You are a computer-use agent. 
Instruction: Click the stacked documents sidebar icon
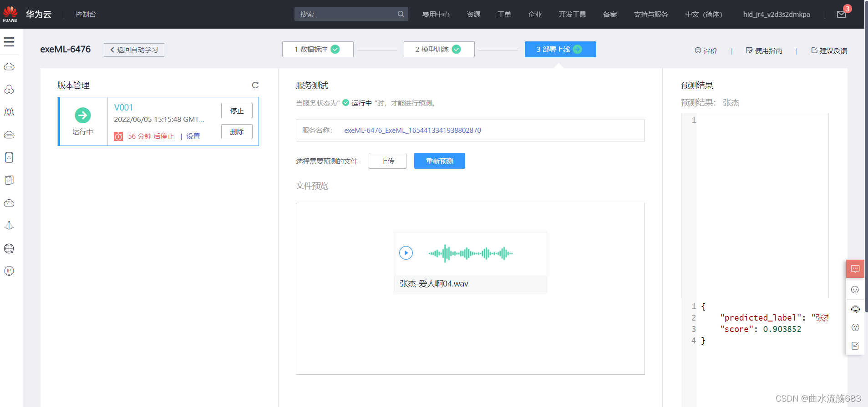[9, 180]
